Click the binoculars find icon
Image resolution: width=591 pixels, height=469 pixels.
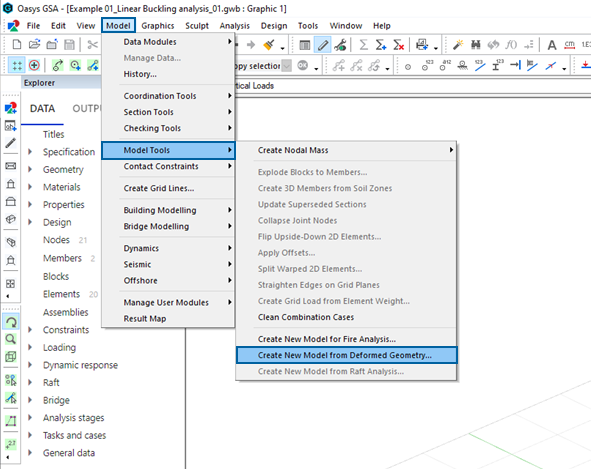point(476,45)
